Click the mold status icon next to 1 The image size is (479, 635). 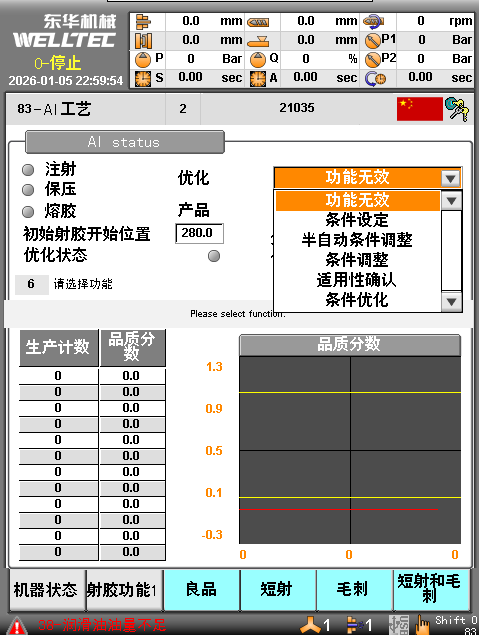coord(353,624)
